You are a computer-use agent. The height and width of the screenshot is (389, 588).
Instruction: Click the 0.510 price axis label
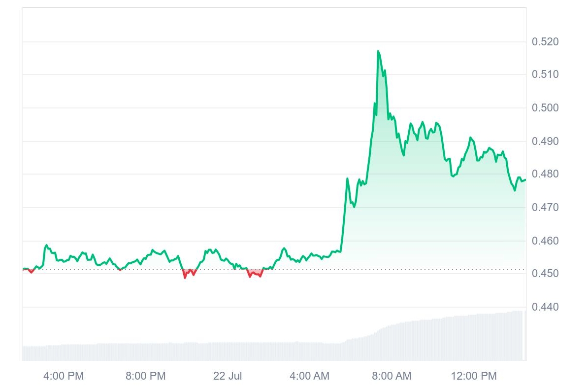(x=545, y=75)
